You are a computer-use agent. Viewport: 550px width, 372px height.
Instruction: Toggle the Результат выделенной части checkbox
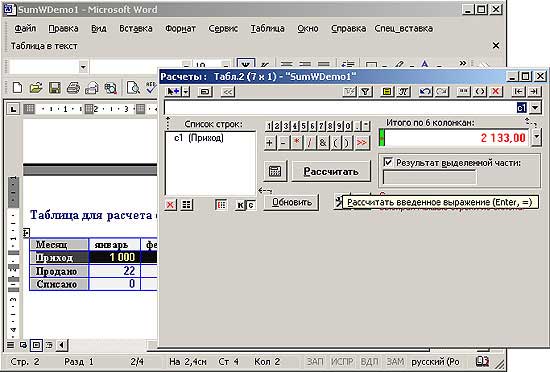[388, 162]
